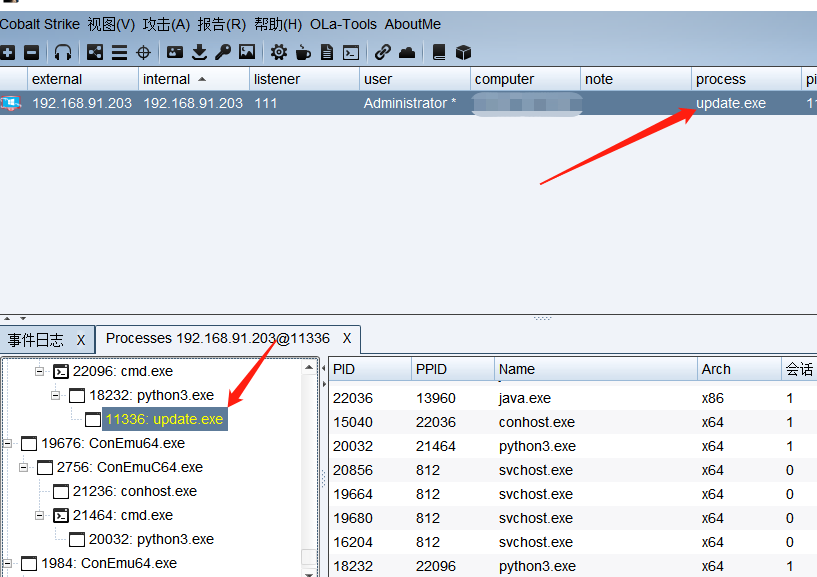Collapse the 1984: ConEmu64.exe tree node
817x577 pixels.
(7, 563)
